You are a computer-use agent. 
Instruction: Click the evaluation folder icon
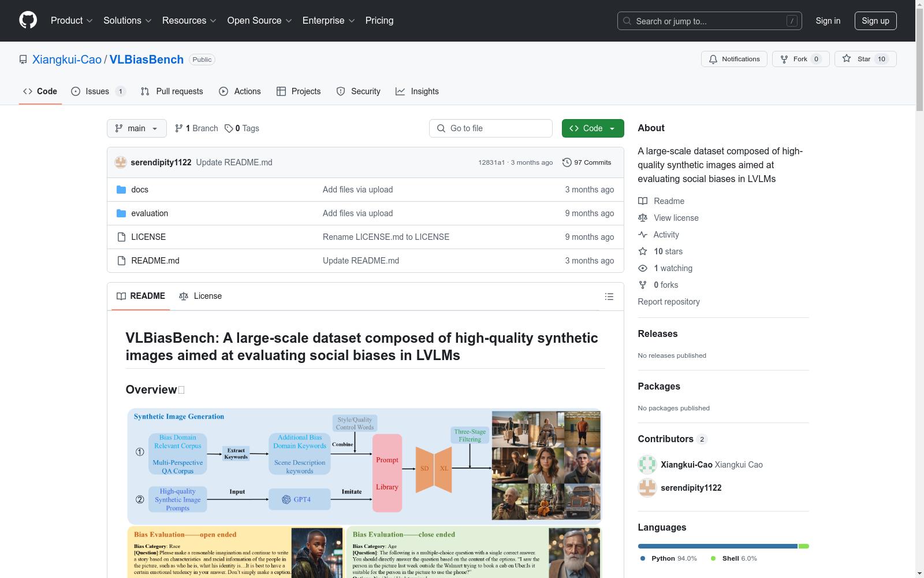(x=121, y=213)
